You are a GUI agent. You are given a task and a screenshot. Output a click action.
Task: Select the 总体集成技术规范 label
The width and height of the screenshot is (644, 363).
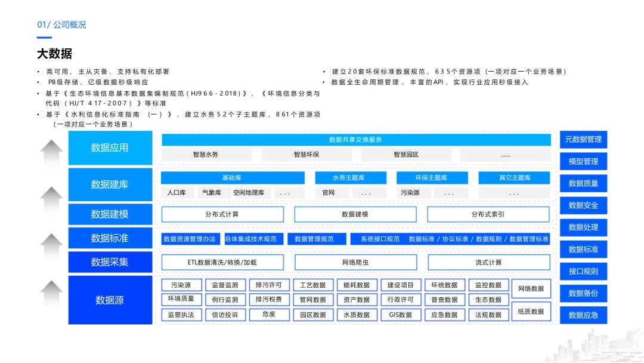pyautogui.click(x=254, y=239)
